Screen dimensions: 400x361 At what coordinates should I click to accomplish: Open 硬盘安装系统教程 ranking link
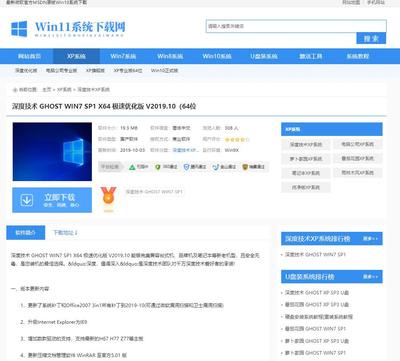[x=319, y=316]
